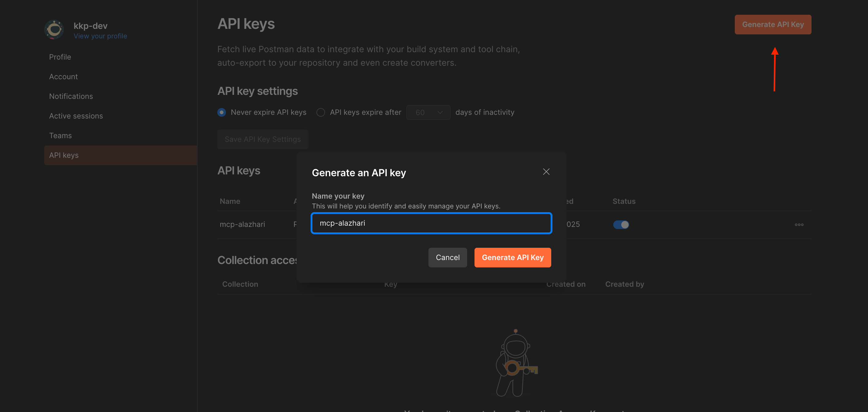The image size is (868, 412).
Task: Click the Created by column header
Action: pyautogui.click(x=624, y=284)
